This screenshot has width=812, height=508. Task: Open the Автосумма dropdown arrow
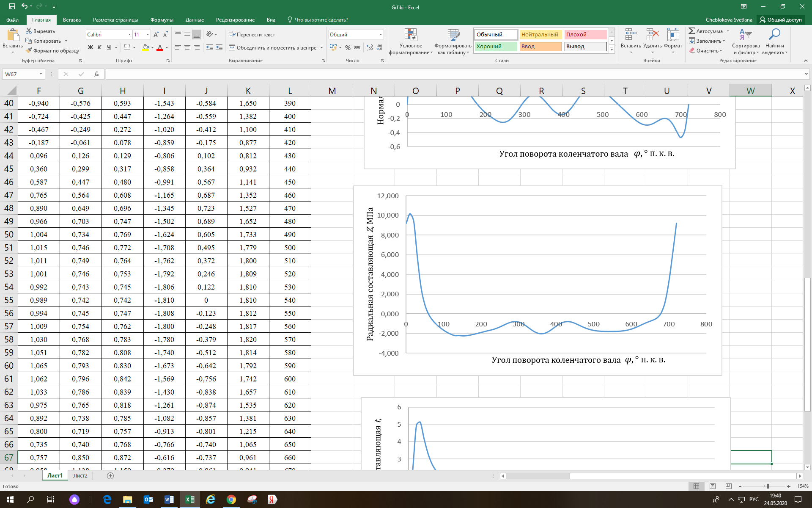pyautogui.click(x=728, y=31)
